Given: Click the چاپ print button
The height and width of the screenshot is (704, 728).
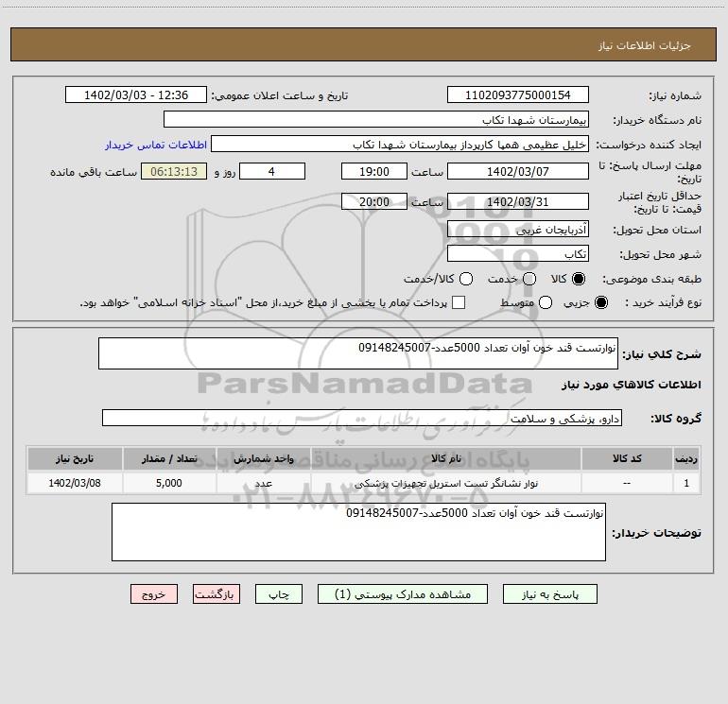Looking at the screenshot, I should click(x=279, y=594).
